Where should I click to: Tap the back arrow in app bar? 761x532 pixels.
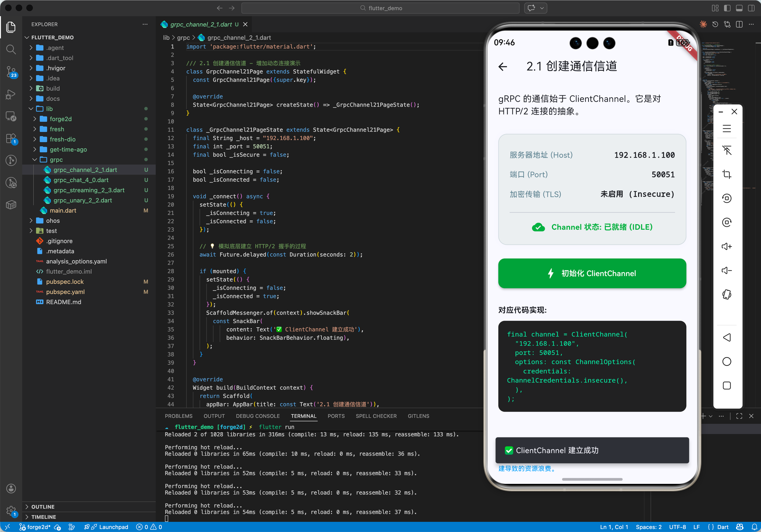click(x=503, y=67)
